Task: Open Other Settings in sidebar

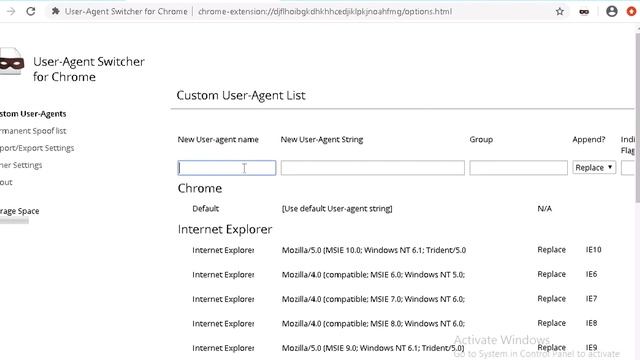Action: (21, 165)
